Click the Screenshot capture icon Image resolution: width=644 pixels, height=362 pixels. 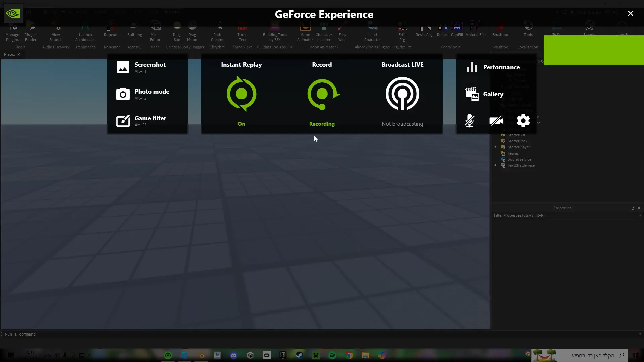(123, 67)
